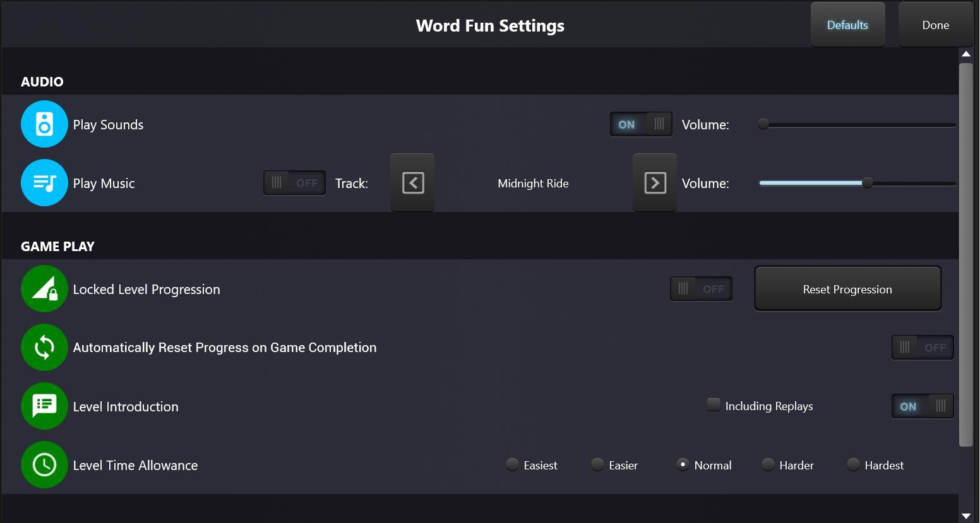Click the Play Music label
980x523 pixels.
tap(104, 184)
